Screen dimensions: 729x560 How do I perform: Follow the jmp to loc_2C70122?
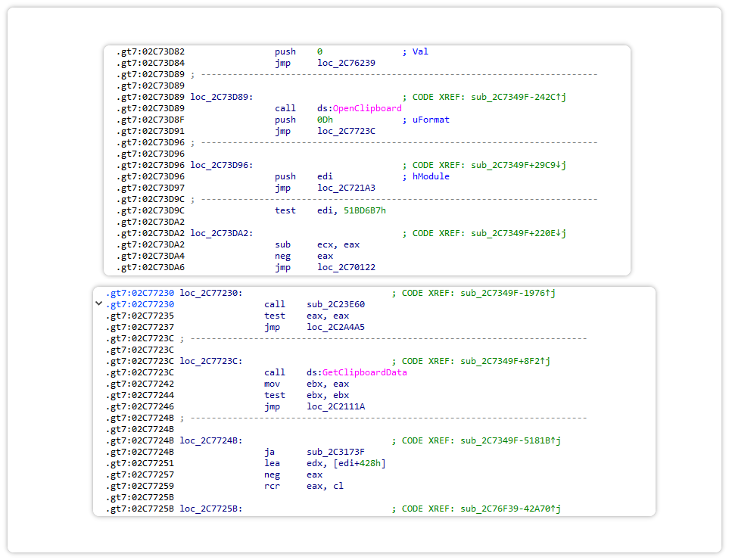(346, 267)
